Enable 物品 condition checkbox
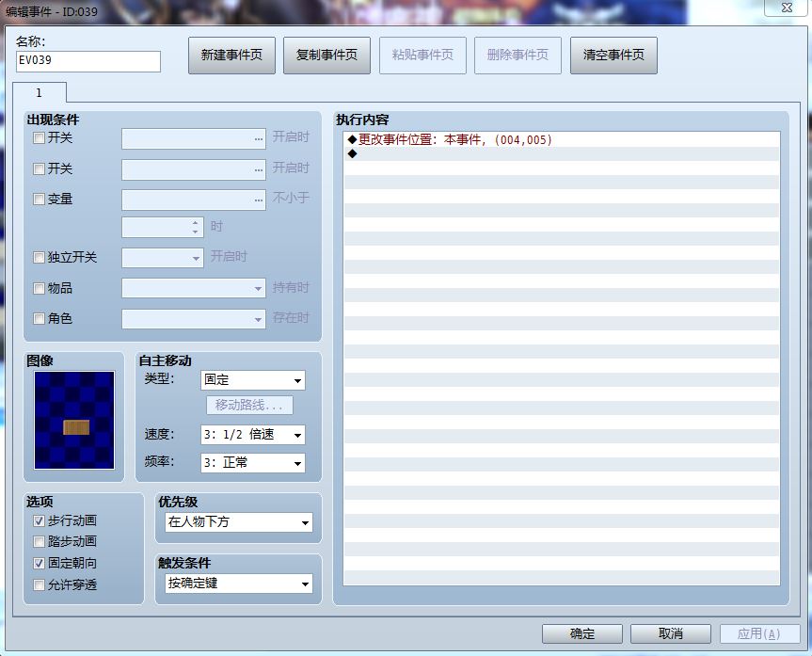This screenshot has width=812, height=656. [39, 289]
